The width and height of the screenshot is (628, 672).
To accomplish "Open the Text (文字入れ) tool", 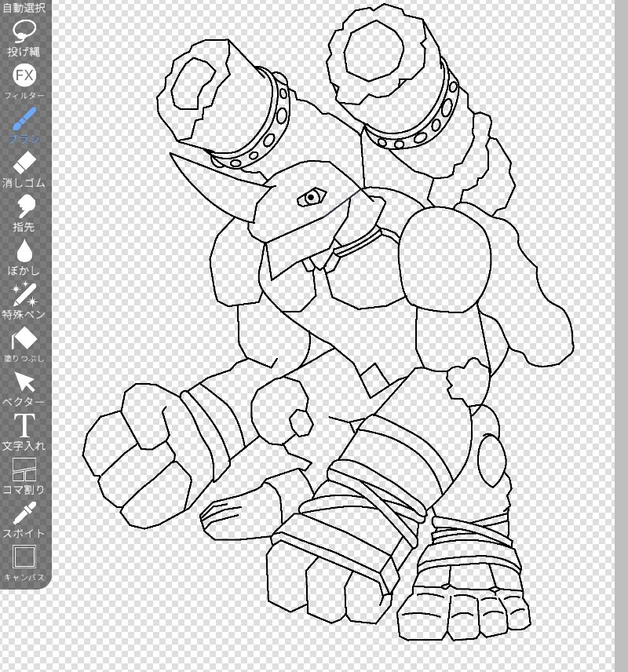I will coord(24,432).
